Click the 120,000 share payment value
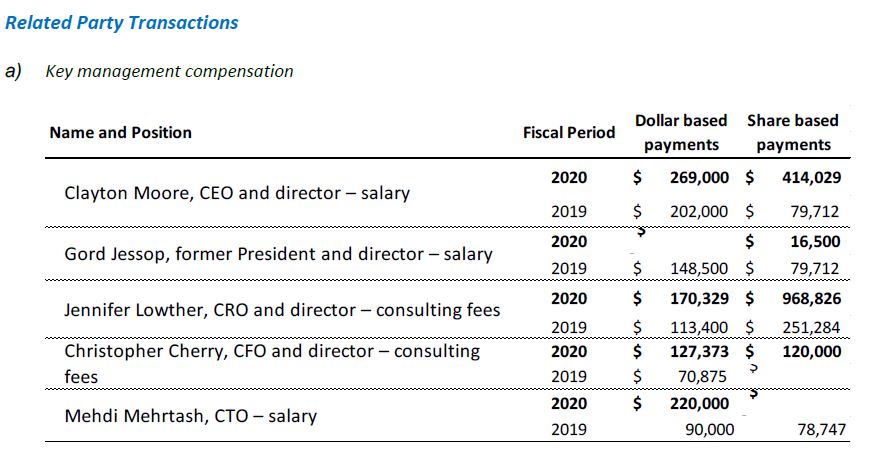Screen dimensions: 878x451 pos(806,351)
